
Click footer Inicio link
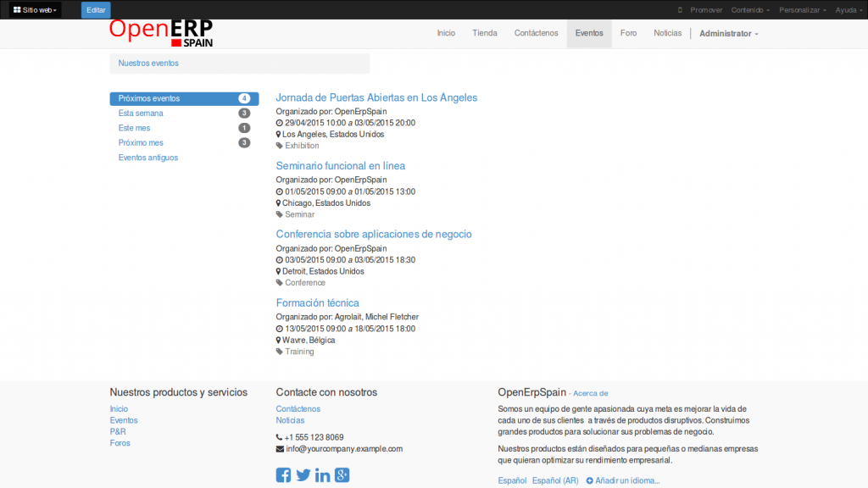point(119,409)
